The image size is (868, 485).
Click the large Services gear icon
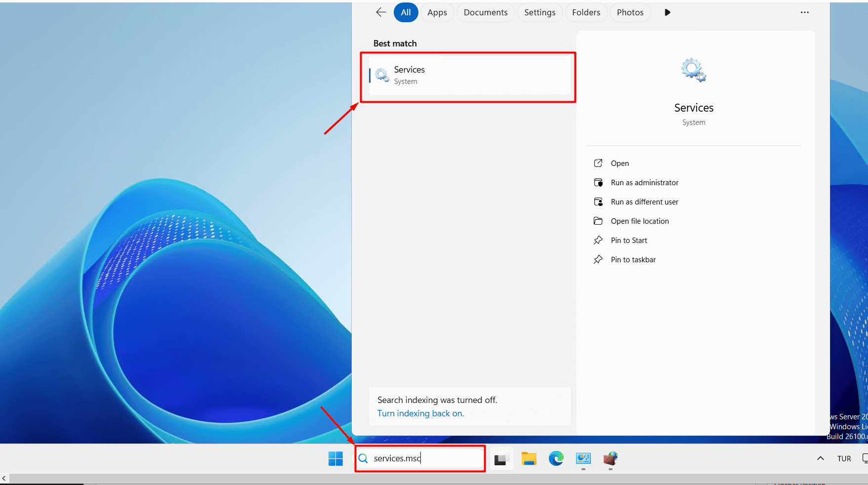tap(694, 71)
